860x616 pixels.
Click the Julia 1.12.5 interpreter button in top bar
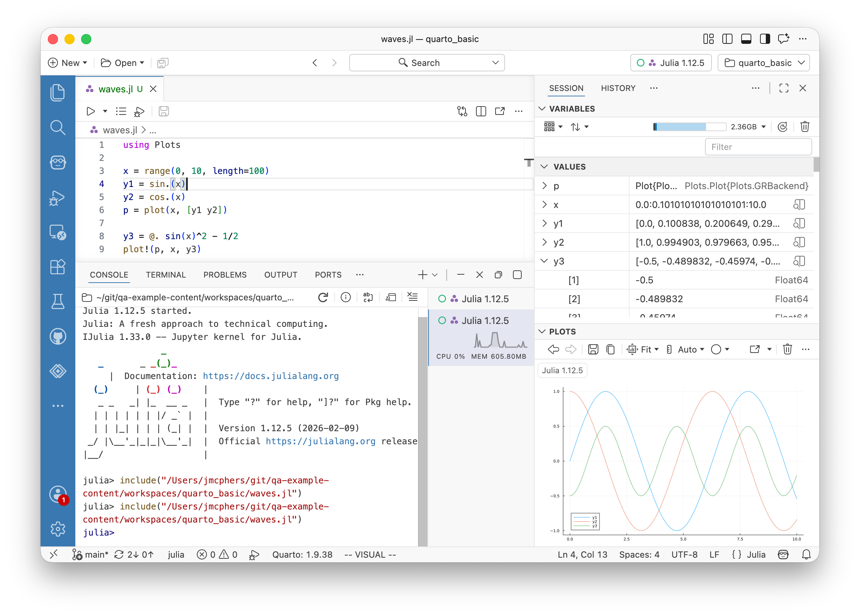click(671, 63)
